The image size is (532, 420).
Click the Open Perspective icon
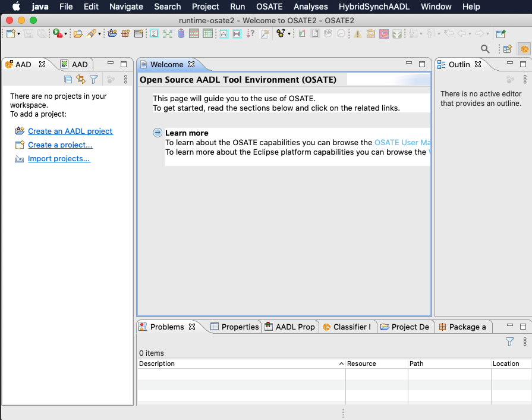(508, 49)
